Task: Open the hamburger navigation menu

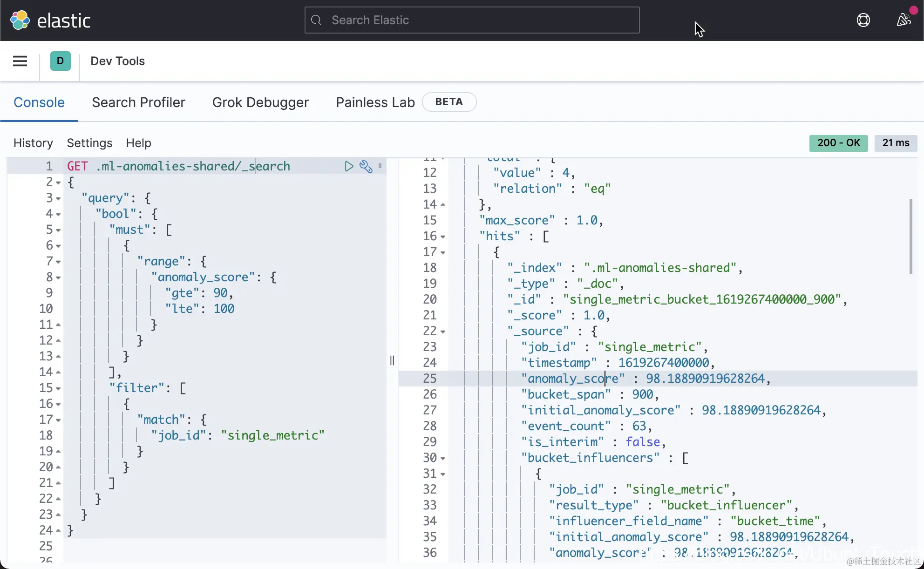Action: click(20, 61)
